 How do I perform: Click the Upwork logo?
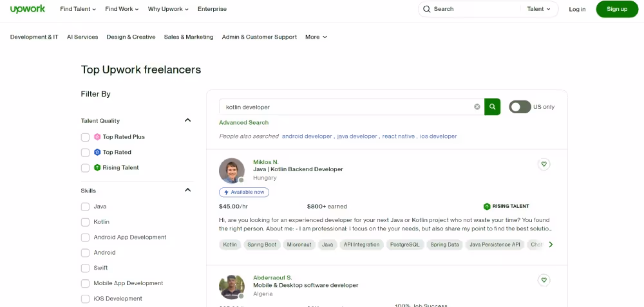28,9
